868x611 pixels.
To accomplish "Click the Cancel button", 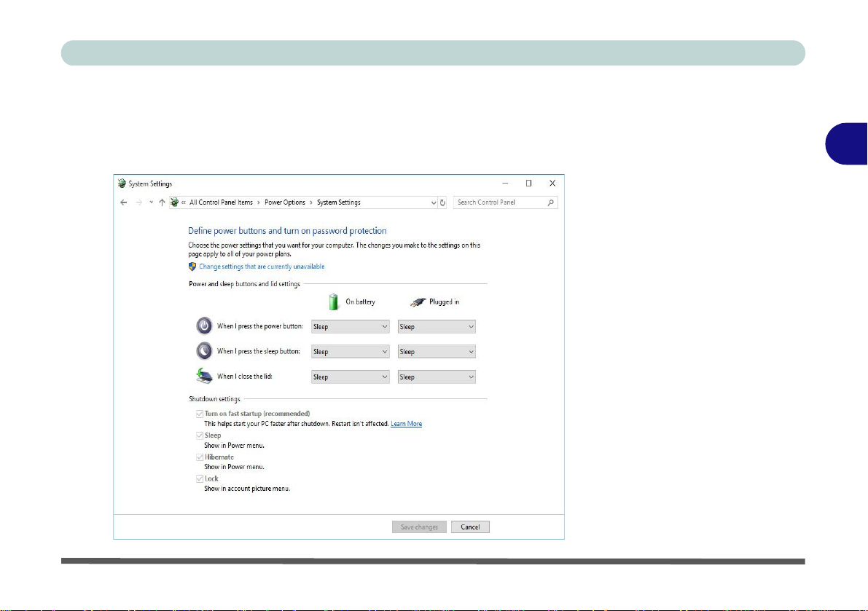I will [x=470, y=527].
